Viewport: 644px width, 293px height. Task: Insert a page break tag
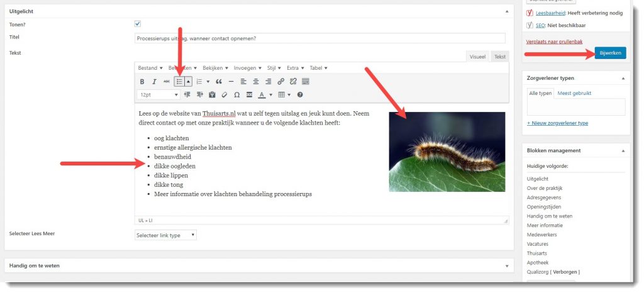pos(249,95)
